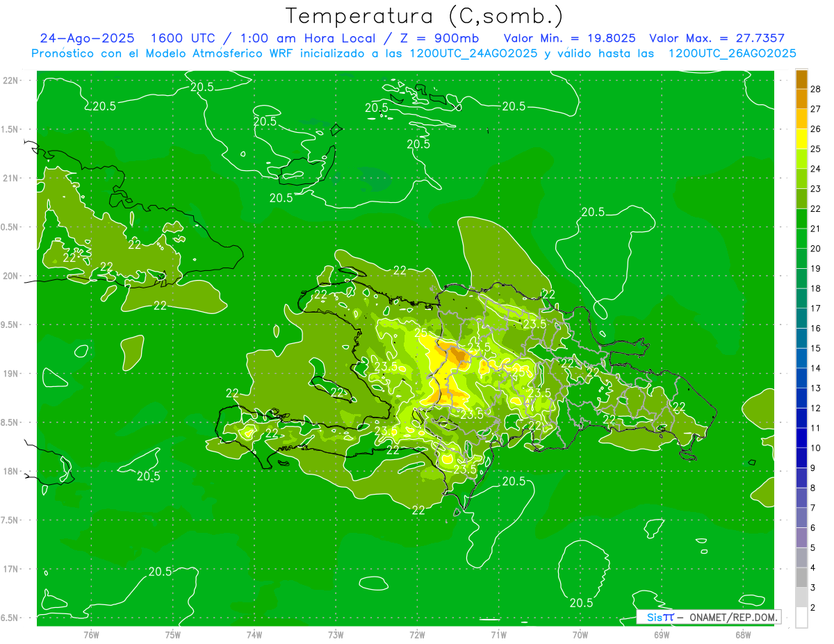The width and height of the screenshot is (834, 644).
Task: Click the "72W" longitude axis label
Action: [x=417, y=634]
